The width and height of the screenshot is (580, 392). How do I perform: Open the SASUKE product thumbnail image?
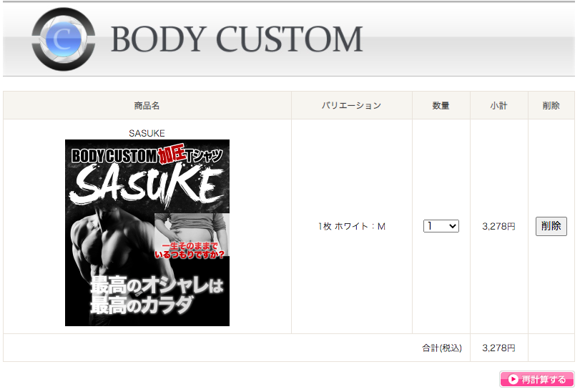click(147, 232)
